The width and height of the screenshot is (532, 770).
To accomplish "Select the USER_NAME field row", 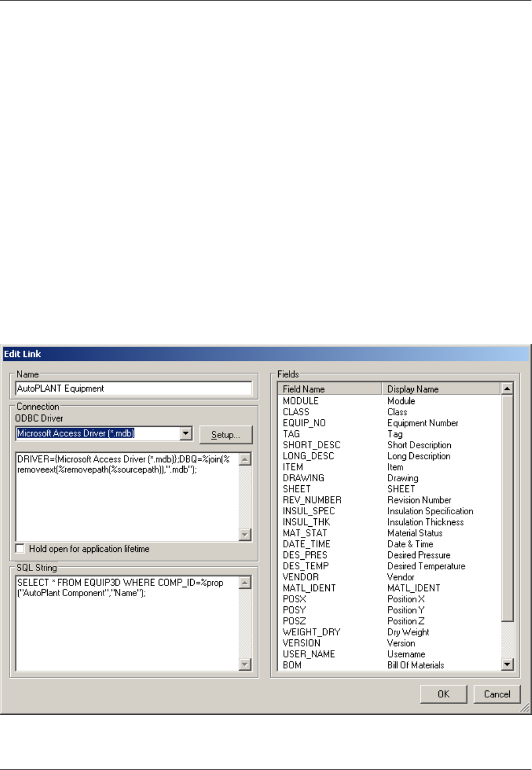I will point(389,655).
